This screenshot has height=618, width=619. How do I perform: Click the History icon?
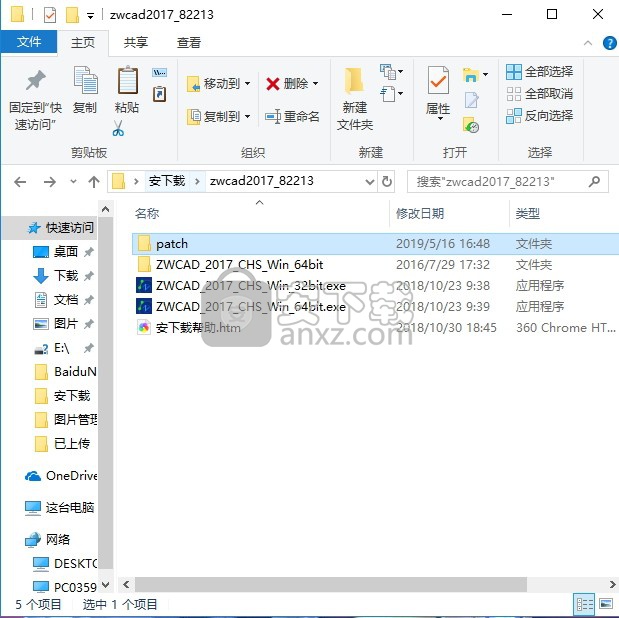tap(471, 125)
